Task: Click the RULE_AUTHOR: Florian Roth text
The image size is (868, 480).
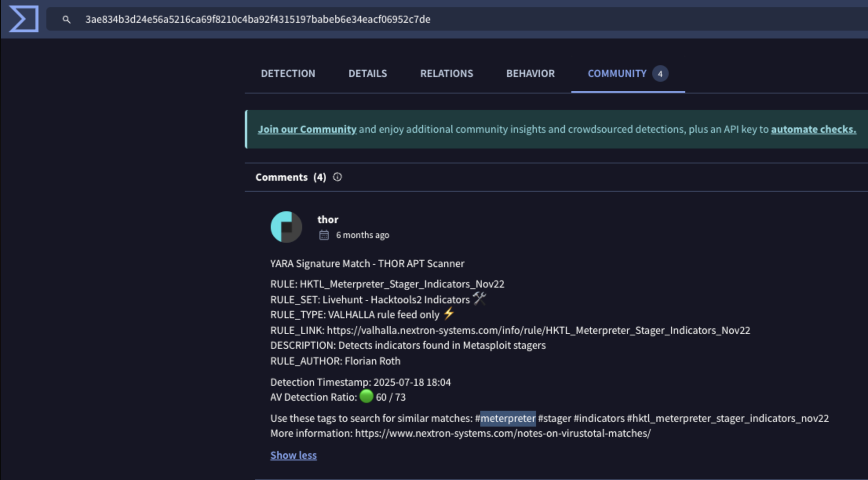Action: [x=336, y=361]
